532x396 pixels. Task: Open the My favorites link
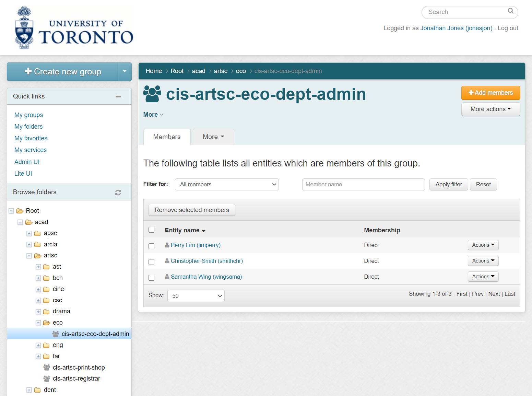pos(31,138)
